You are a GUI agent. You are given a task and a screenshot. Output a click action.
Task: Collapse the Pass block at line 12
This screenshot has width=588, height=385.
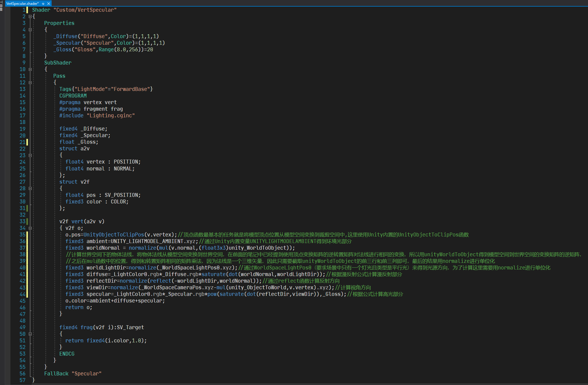pos(30,83)
